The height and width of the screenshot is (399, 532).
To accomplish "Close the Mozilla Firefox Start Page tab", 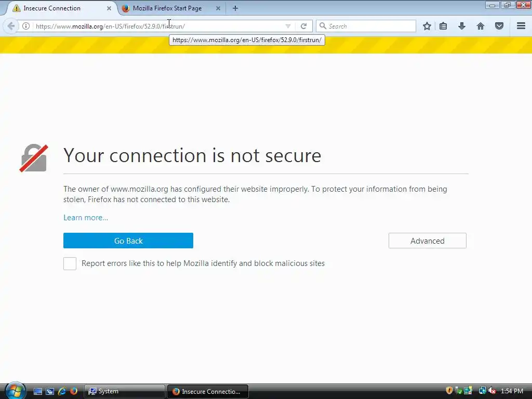I will tap(218, 8).
